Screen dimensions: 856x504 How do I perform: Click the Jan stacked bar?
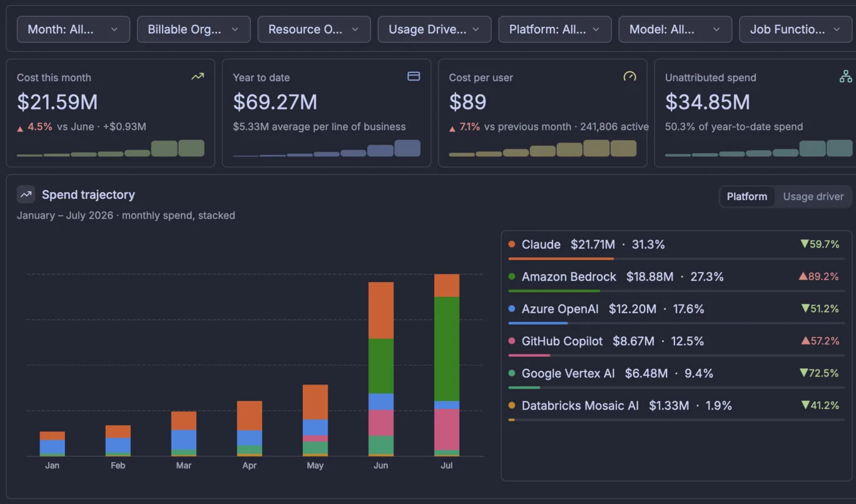coord(53,443)
